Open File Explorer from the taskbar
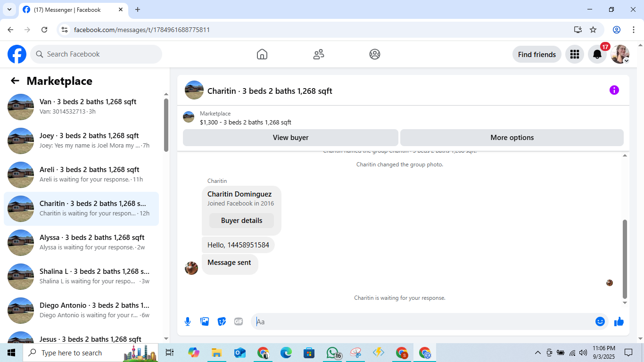This screenshot has height=362, width=644. (x=216, y=353)
